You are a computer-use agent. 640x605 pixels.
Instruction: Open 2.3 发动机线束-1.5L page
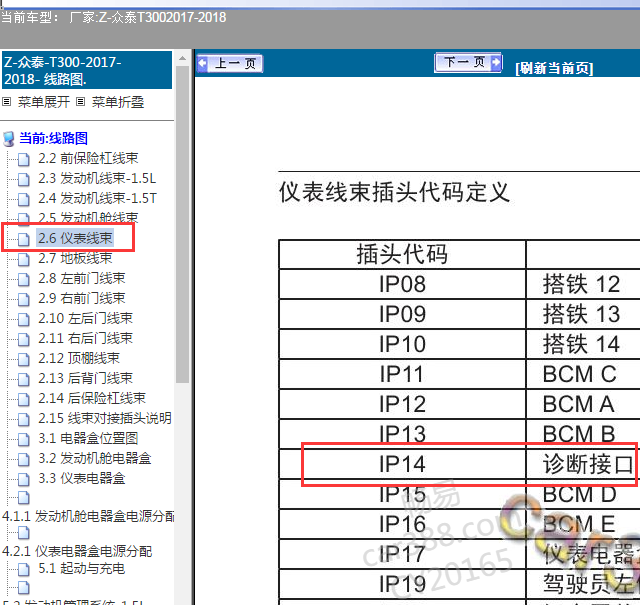97,178
